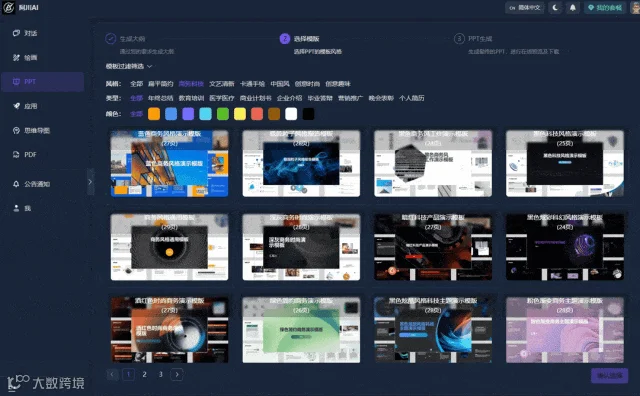Open the 简体中文 language dropdown
The height and width of the screenshot is (396, 640).
[525, 7]
